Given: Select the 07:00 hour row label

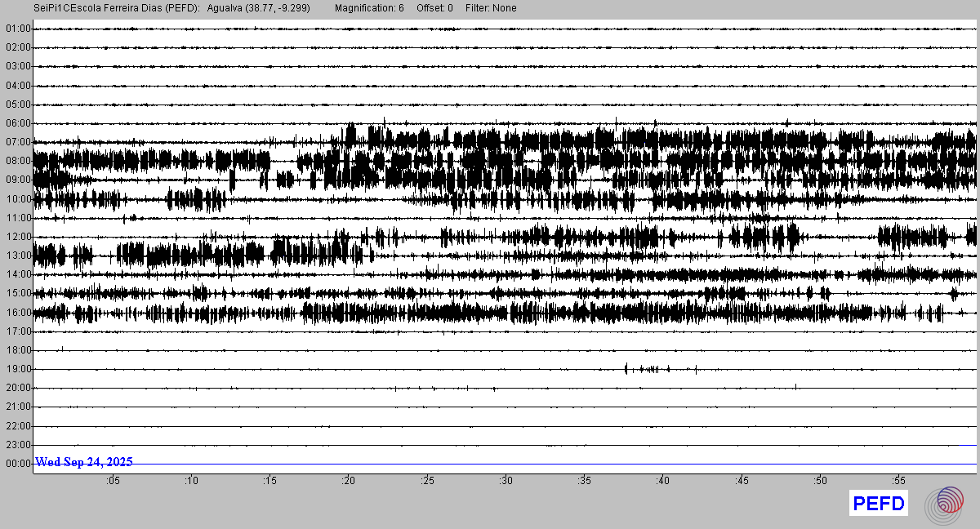Looking at the screenshot, I should pos(18,142).
